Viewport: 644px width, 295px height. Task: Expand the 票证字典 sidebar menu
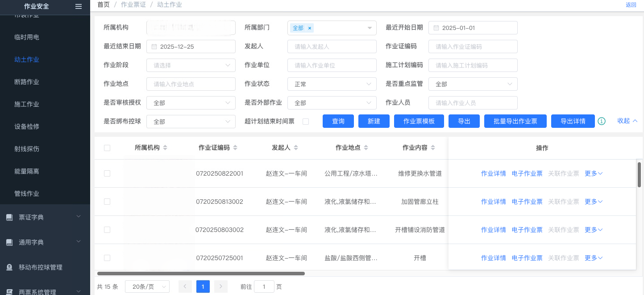(45, 217)
